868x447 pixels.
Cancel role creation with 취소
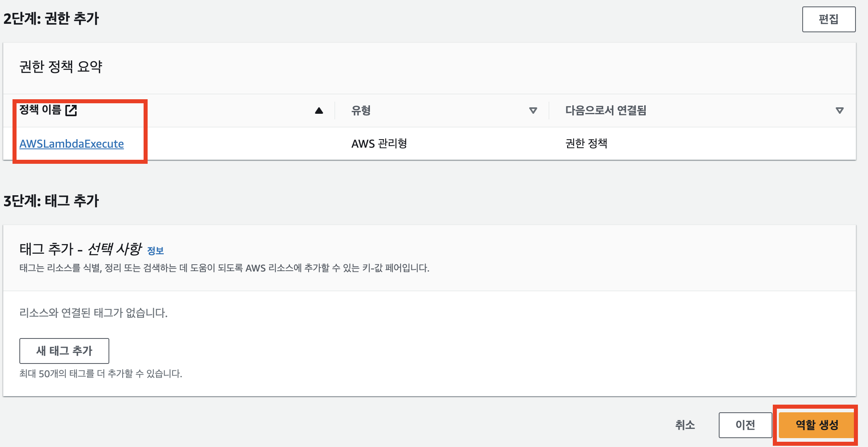point(685,425)
